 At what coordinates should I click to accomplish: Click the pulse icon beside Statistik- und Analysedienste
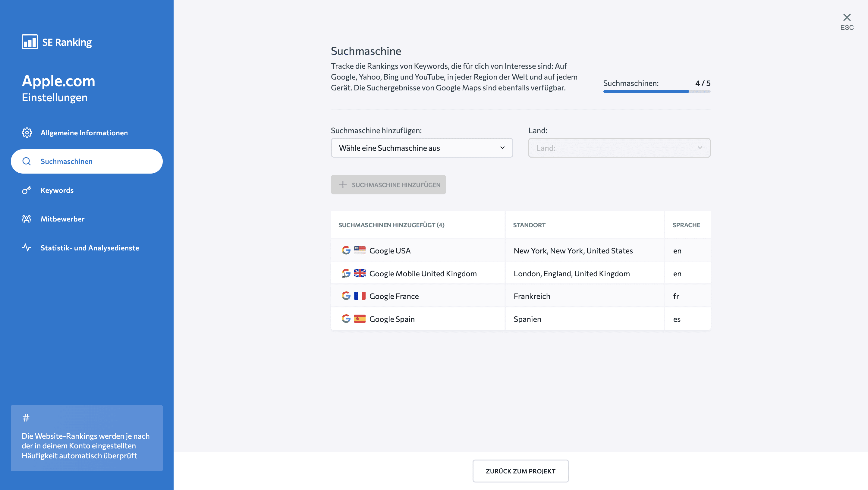(27, 248)
